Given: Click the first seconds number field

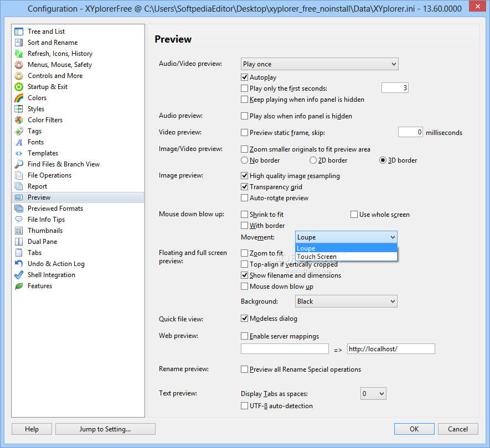Looking at the screenshot, I should click(x=395, y=88).
